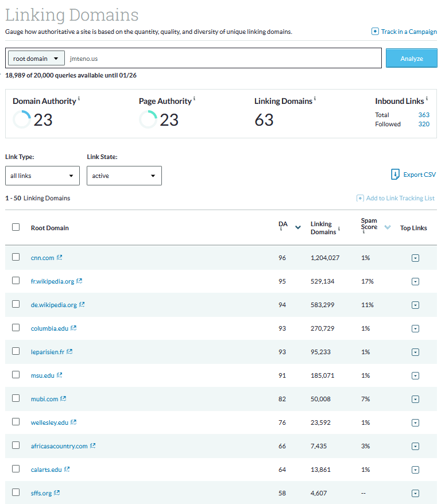Click external link icon beside columbia.edu
The height and width of the screenshot is (504, 445).
click(x=74, y=328)
